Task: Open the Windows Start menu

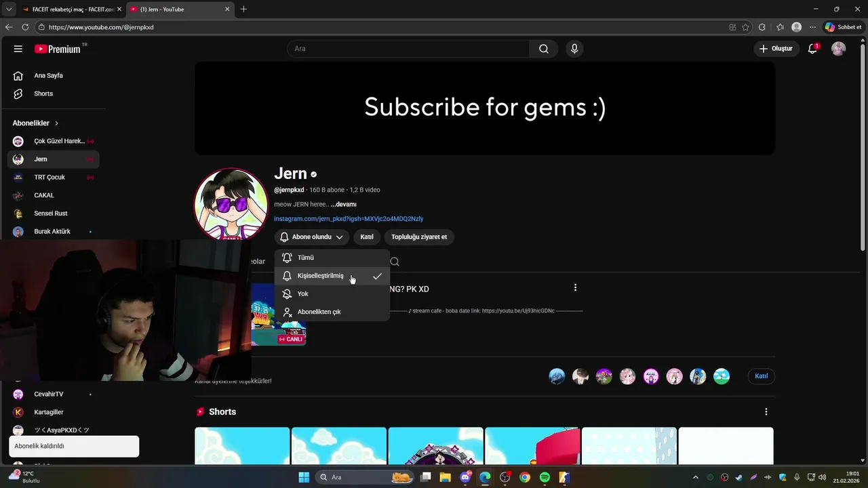Action: (304, 477)
